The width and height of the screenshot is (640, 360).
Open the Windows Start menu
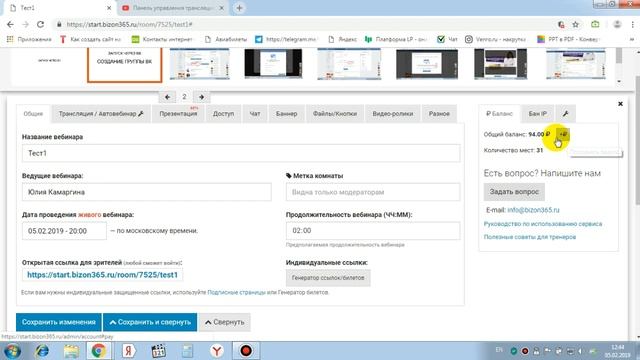click(13, 351)
